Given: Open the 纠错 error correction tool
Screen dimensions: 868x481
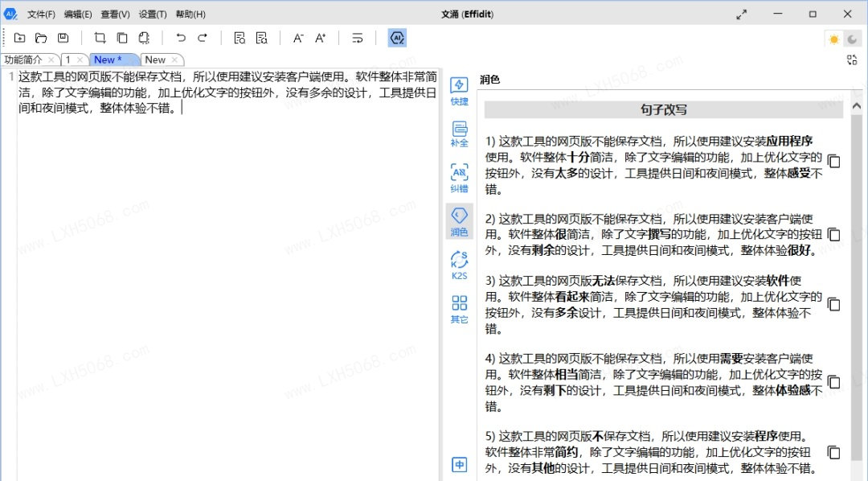Looking at the screenshot, I should click(459, 178).
